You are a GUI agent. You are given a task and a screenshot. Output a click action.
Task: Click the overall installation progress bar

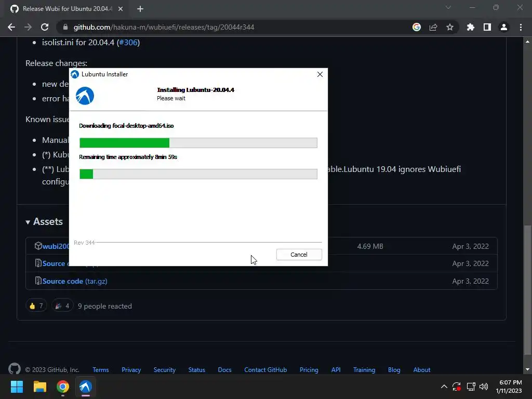(x=198, y=174)
